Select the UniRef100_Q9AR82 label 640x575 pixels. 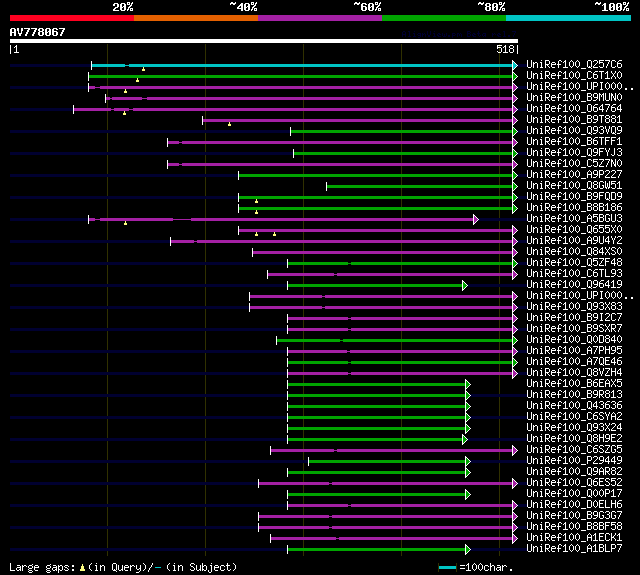[x=574, y=472]
